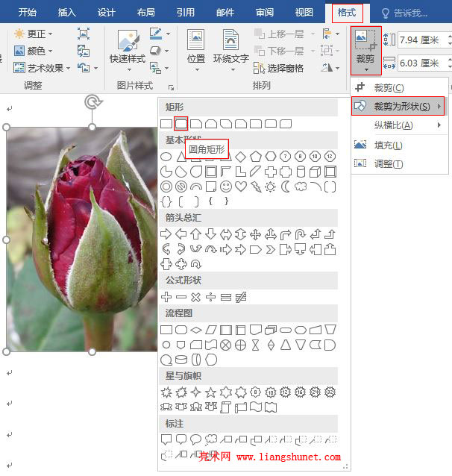452x476 pixels.
Task: Pick the 5-point star shape
Action: pyautogui.click(x=210, y=392)
